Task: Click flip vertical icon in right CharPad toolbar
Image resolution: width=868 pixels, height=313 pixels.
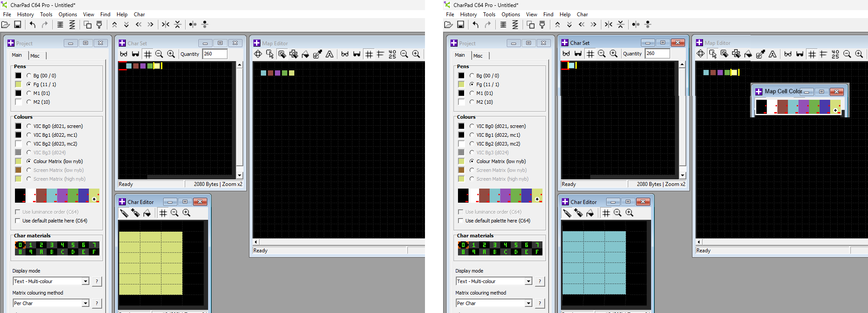Action: tap(621, 25)
